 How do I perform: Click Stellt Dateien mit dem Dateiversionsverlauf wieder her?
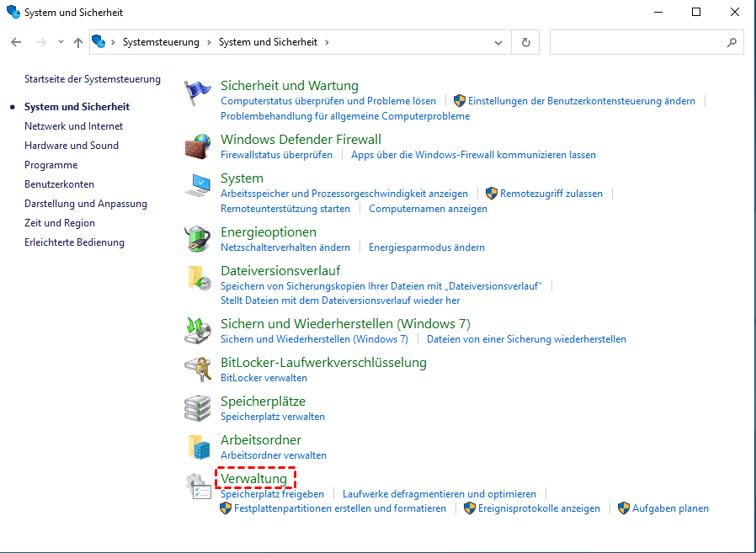(x=340, y=300)
